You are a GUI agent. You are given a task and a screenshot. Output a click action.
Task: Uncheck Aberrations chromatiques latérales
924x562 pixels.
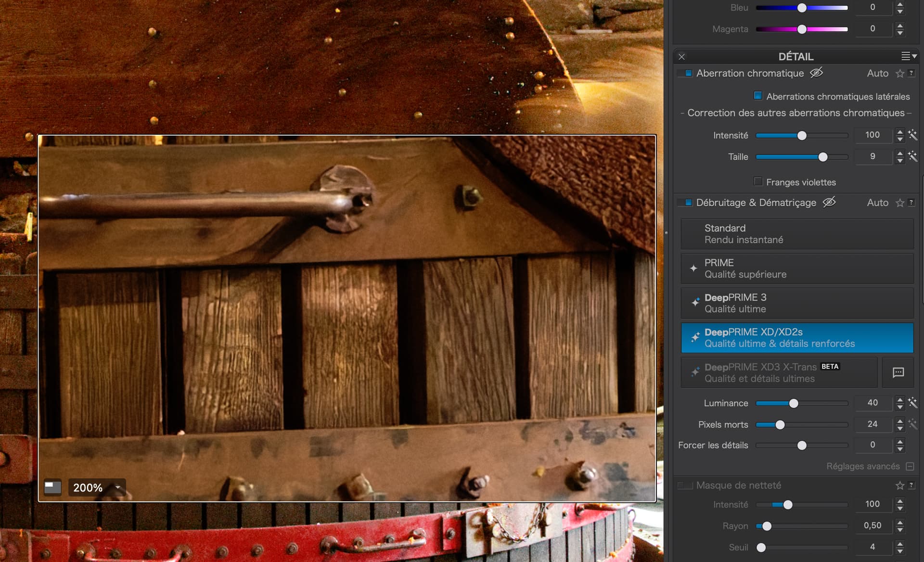point(758,96)
